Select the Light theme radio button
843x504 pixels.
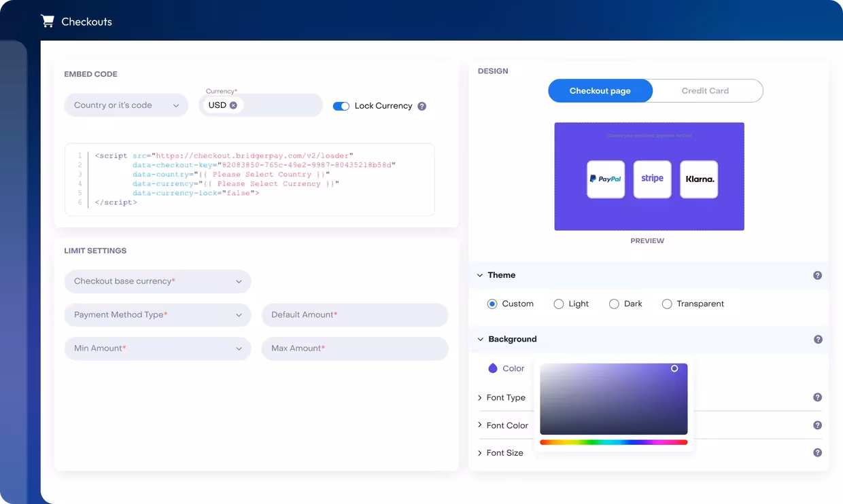point(559,304)
